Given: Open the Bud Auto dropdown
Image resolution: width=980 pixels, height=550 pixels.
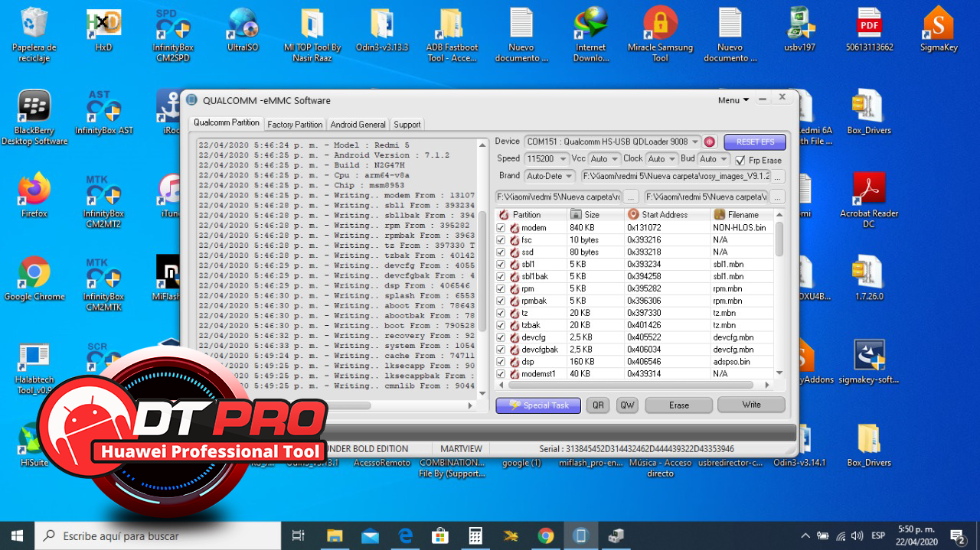Looking at the screenshot, I should click(714, 159).
